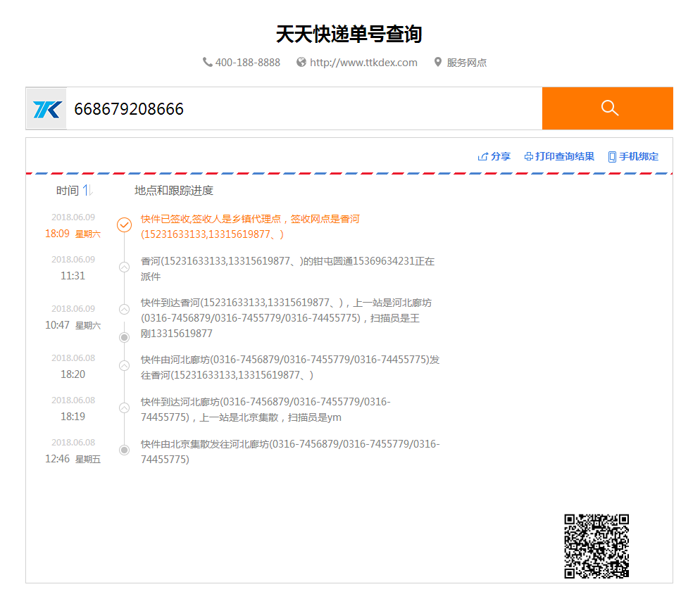The image size is (700, 594).
Task: Click the mobile phone icon
Action: click(x=612, y=157)
